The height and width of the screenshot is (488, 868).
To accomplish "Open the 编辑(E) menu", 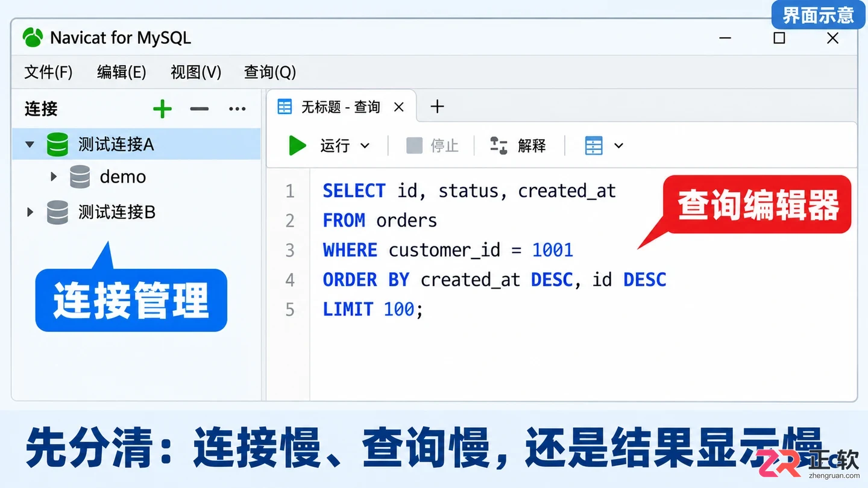I will point(122,72).
